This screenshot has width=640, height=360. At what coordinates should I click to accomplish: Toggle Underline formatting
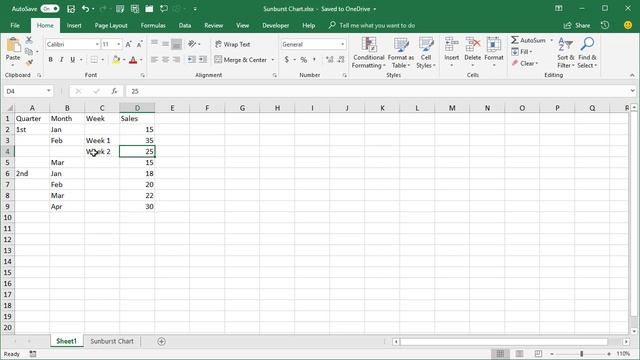(x=72, y=60)
